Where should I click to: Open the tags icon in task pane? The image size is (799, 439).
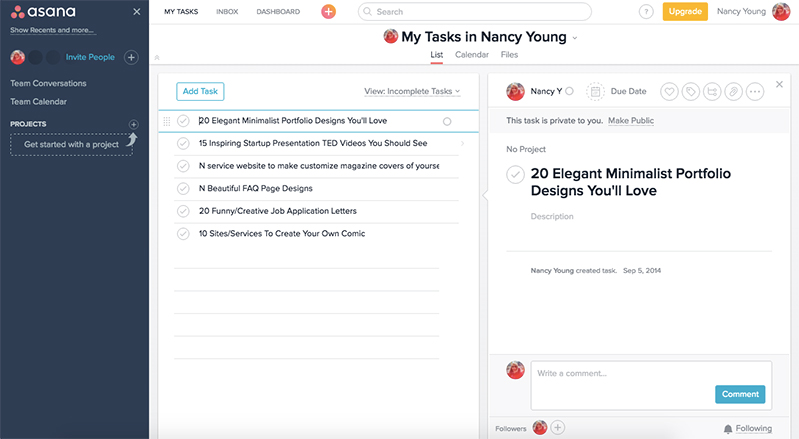[x=690, y=92]
